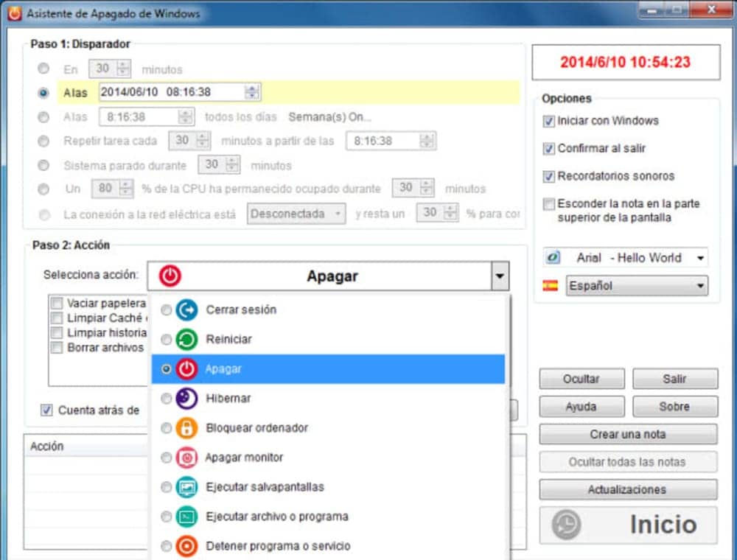
Task: Click the red power icon in Selecciona acción box
Action: point(170,276)
